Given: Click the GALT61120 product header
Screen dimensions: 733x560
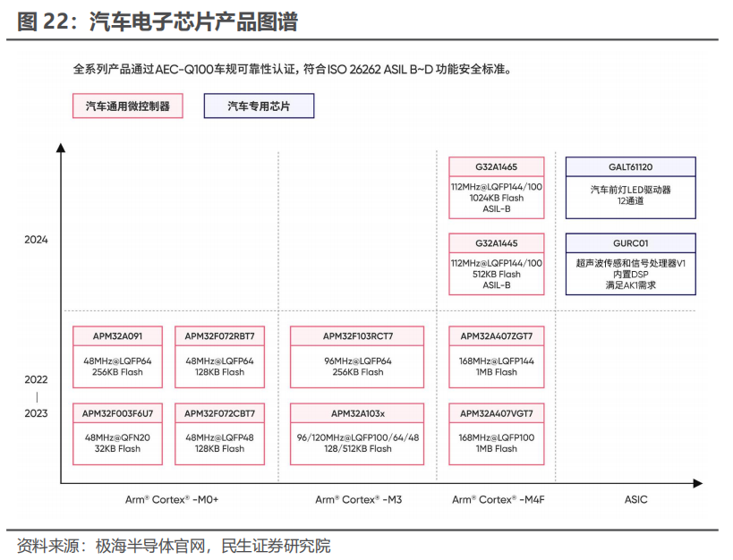Looking at the screenshot, I should point(631,167).
